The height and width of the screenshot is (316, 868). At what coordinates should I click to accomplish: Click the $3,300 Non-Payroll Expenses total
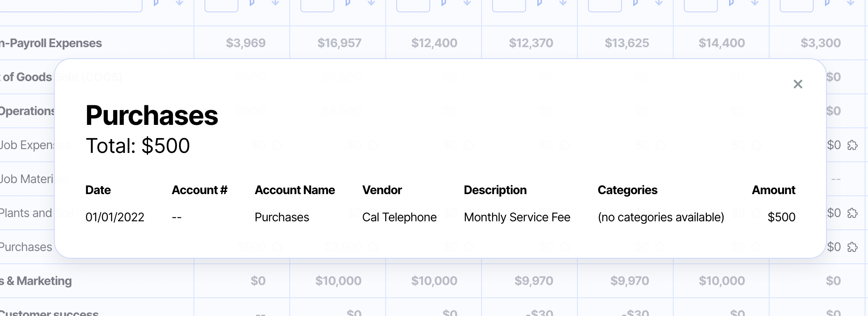coord(820,43)
